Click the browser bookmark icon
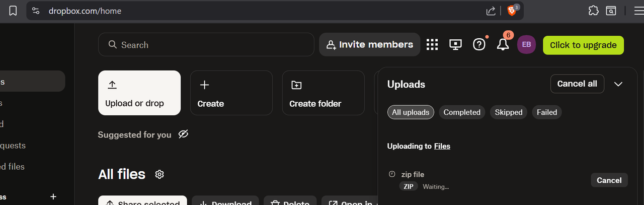 pyautogui.click(x=13, y=11)
